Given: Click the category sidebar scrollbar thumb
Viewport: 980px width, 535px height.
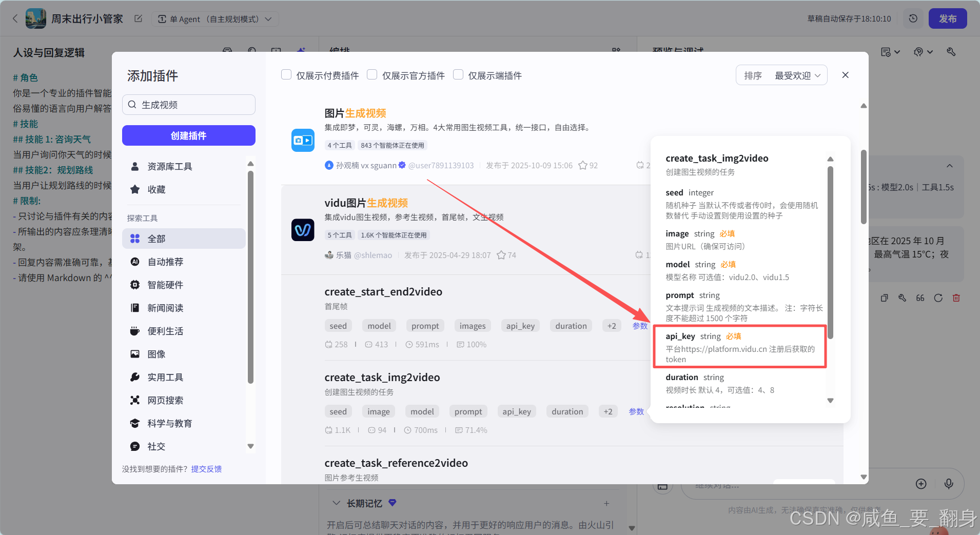Looking at the screenshot, I should click(x=250, y=277).
